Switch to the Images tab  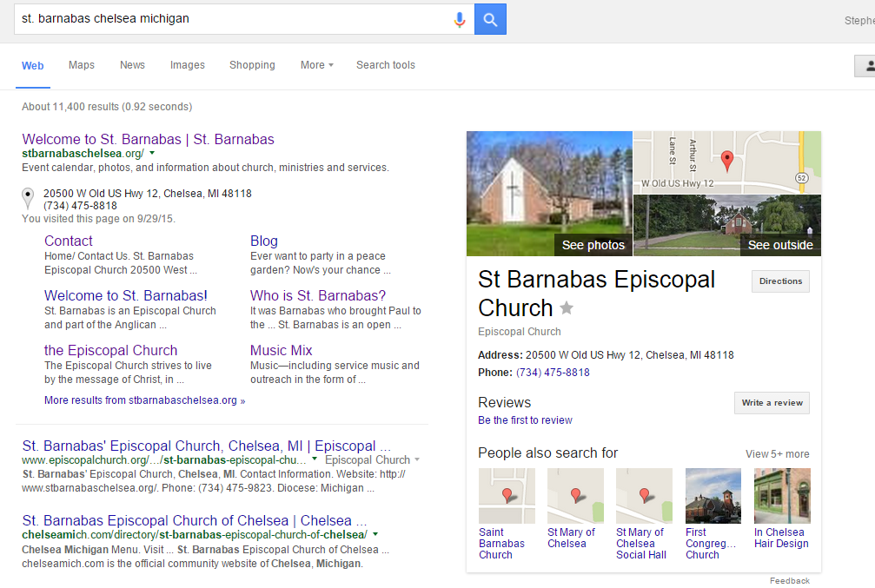tap(188, 65)
